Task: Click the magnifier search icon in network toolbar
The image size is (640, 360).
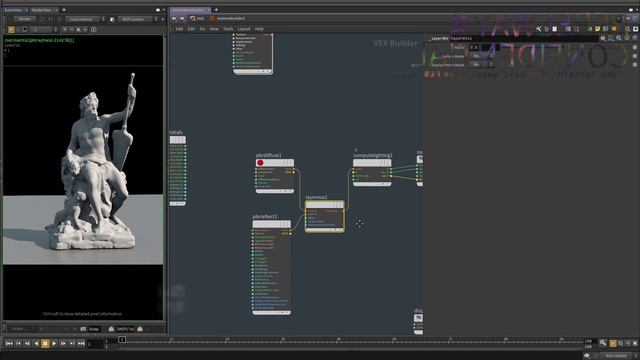Action: [627, 29]
